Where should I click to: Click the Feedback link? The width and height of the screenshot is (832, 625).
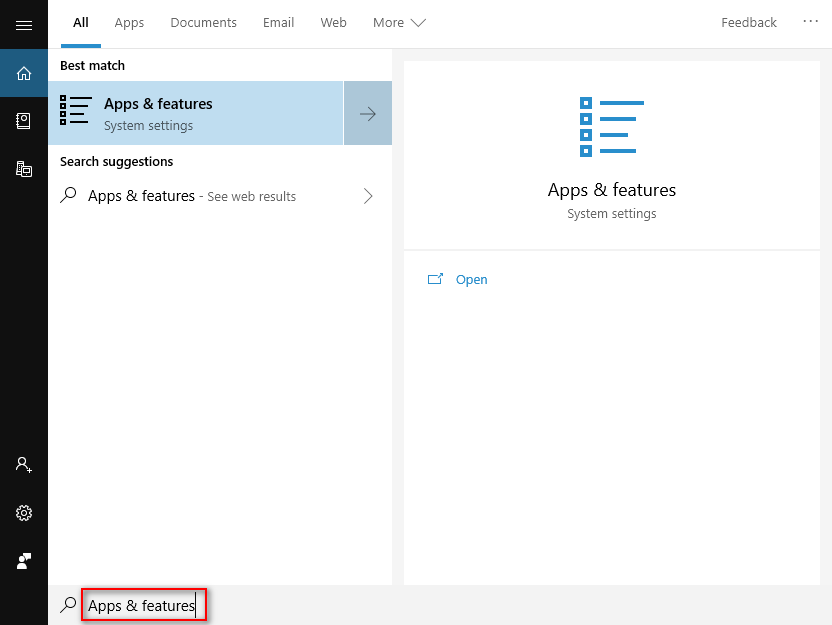coord(749,23)
